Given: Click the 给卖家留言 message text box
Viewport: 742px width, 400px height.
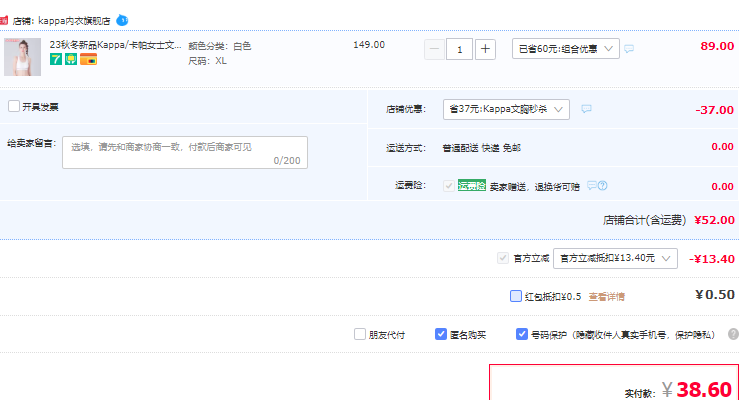Looking at the screenshot, I should tap(185, 152).
